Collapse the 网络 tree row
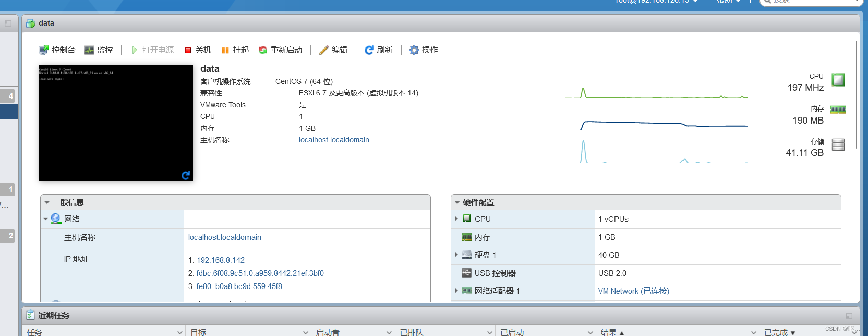This screenshot has width=868, height=336. click(45, 219)
